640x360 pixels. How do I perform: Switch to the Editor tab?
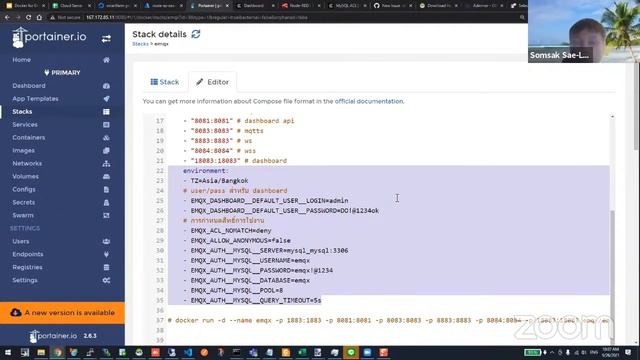212,82
